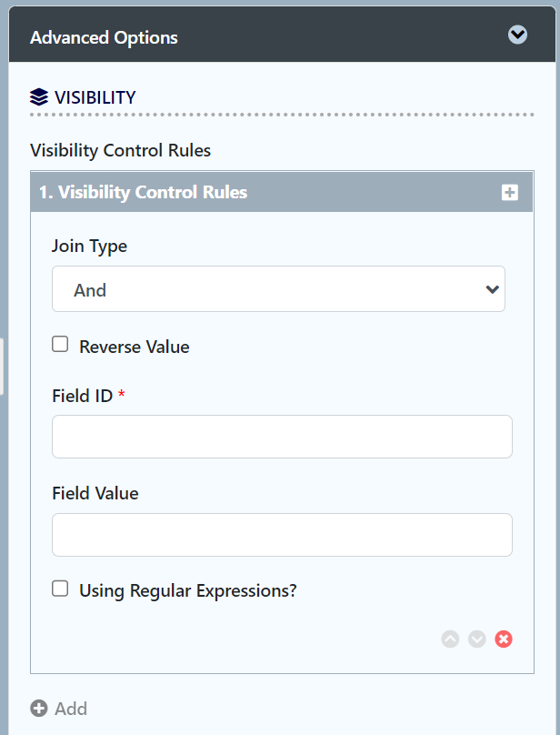The height and width of the screenshot is (735, 560).
Task: Click the Advanced Options panel title
Action: click(104, 37)
